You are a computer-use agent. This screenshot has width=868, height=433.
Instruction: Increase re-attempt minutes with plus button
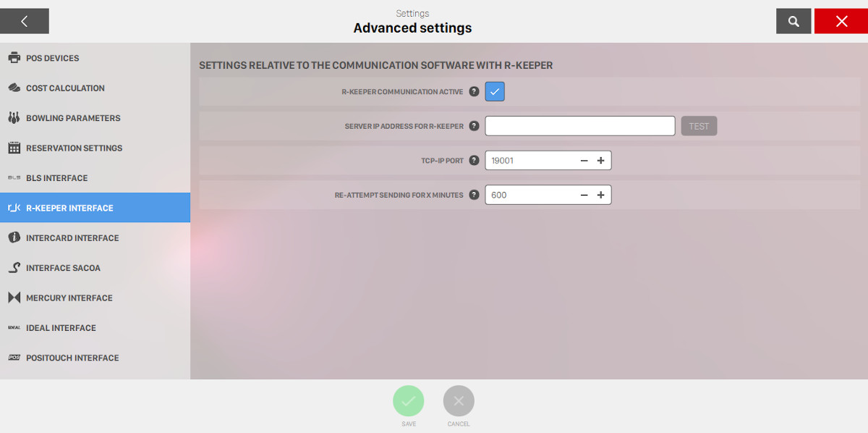(600, 195)
